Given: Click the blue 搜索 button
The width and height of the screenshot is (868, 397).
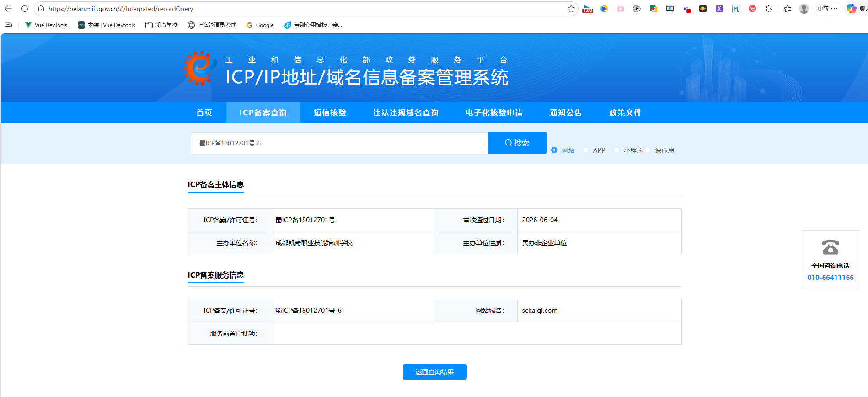Looking at the screenshot, I should [517, 143].
